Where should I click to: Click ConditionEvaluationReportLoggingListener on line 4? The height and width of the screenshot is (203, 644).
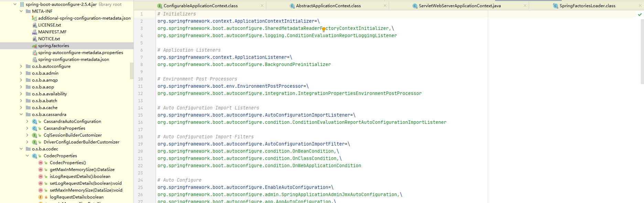342,36
